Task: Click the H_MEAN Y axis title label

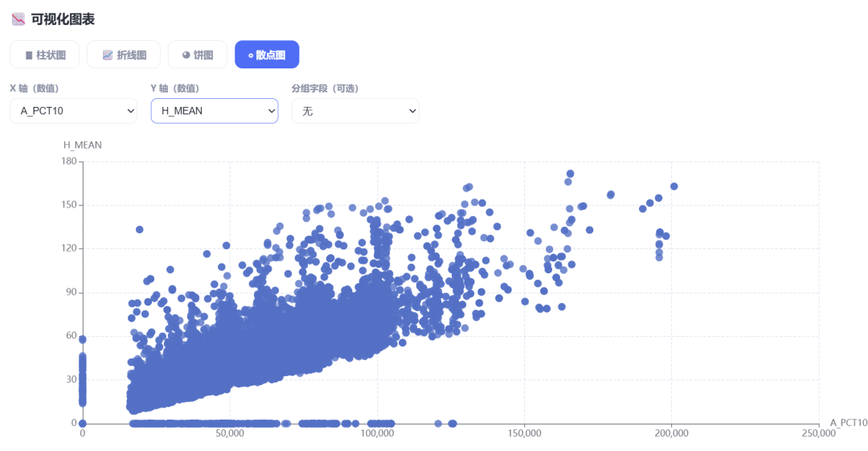Action: coord(83,146)
